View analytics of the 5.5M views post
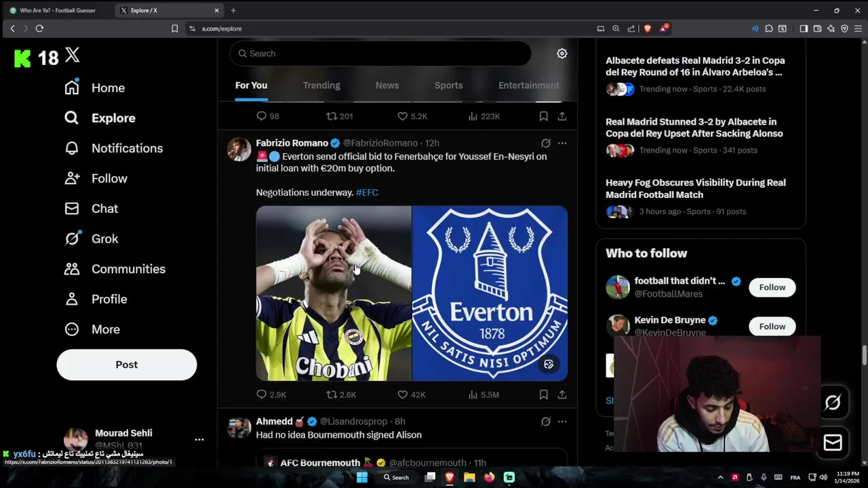Image resolution: width=868 pixels, height=488 pixels. [x=484, y=394]
